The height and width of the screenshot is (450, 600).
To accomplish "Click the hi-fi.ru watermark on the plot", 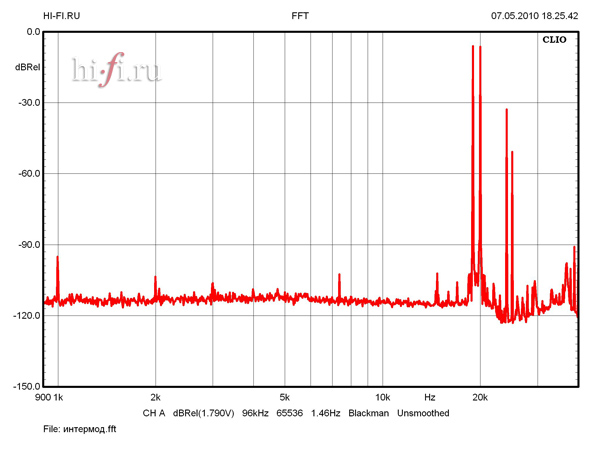I will tap(116, 71).
